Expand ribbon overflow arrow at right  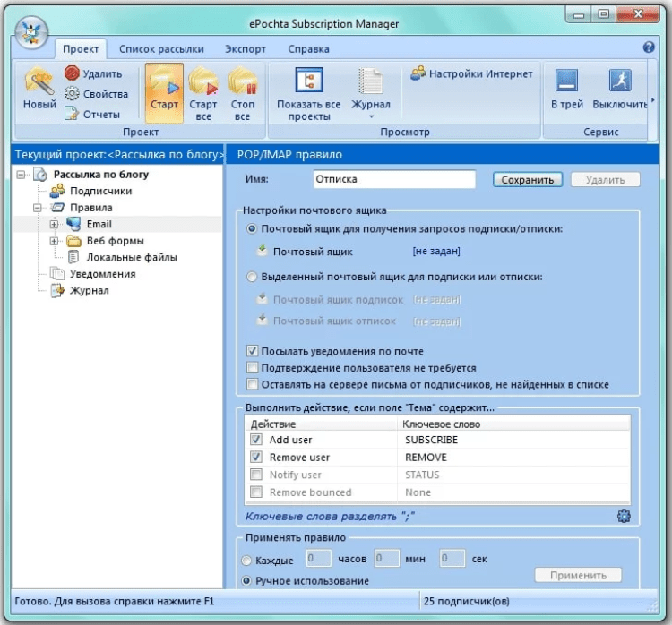(x=652, y=100)
